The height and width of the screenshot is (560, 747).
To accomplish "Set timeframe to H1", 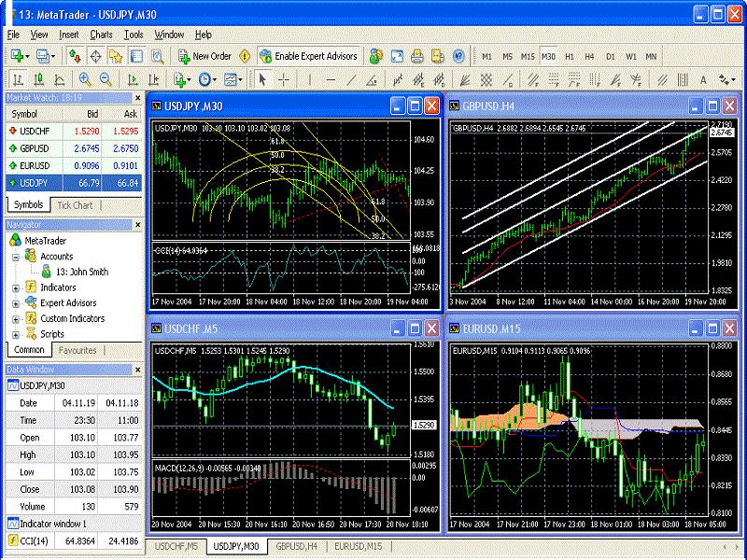I will [x=570, y=56].
